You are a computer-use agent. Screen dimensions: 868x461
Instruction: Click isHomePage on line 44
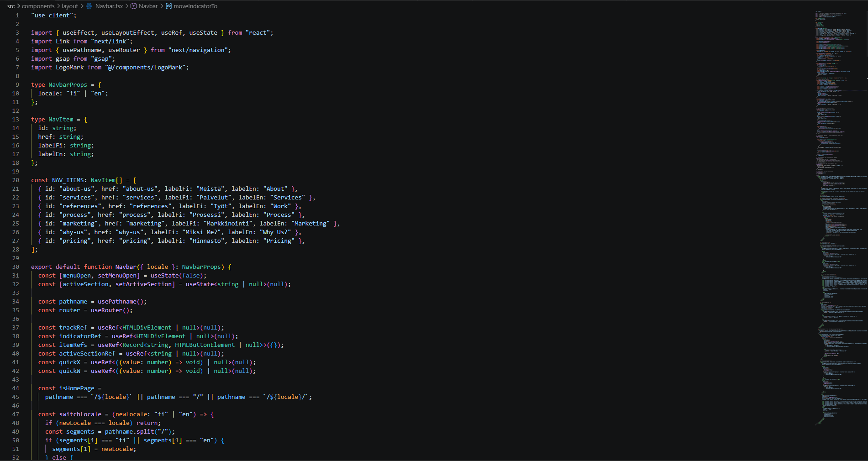point(77,388)
